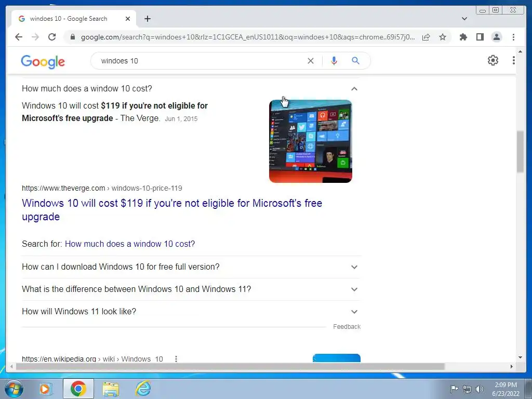Click the horizontal scroll right arrow

click(512, 367)
